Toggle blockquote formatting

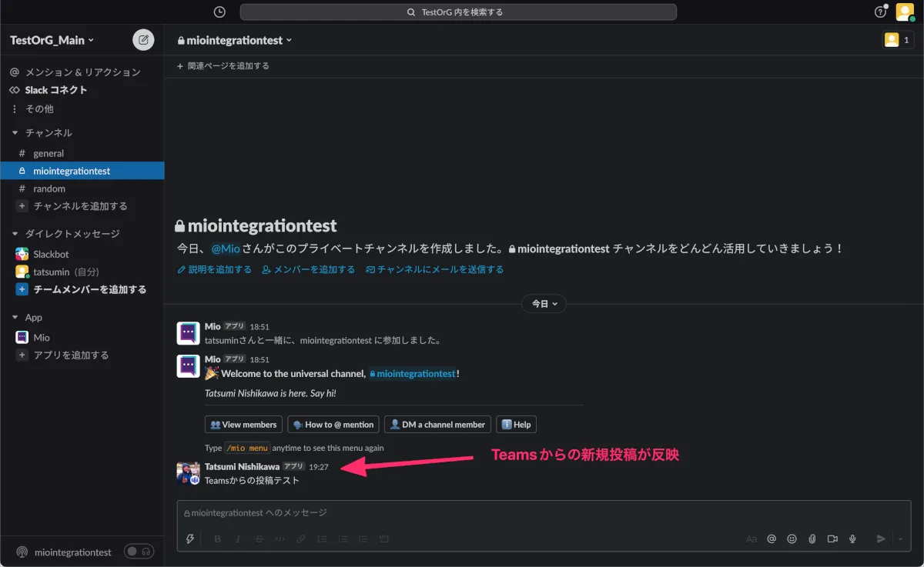pos(364,539)
